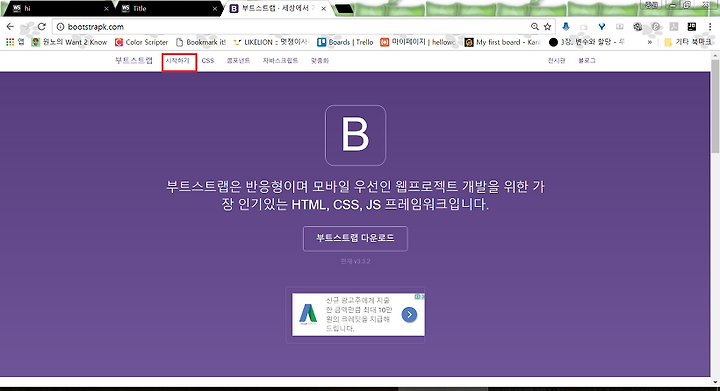Bookmark this page with the star icon
This screenshot has width=720, height=391.
pos(547,27)
